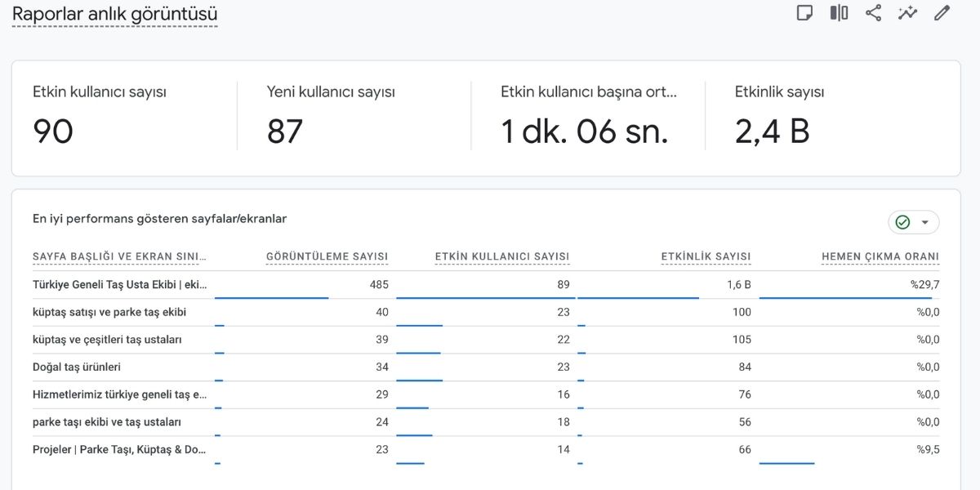Open the annotations note icon
980x490 pixels.
[804, 13]
